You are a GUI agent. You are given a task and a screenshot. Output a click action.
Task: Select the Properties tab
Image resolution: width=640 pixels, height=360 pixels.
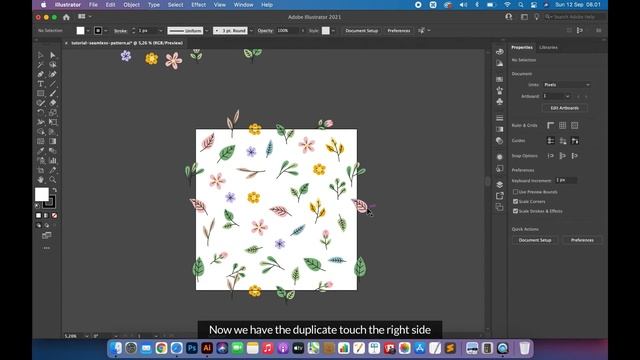click(522, 47)
